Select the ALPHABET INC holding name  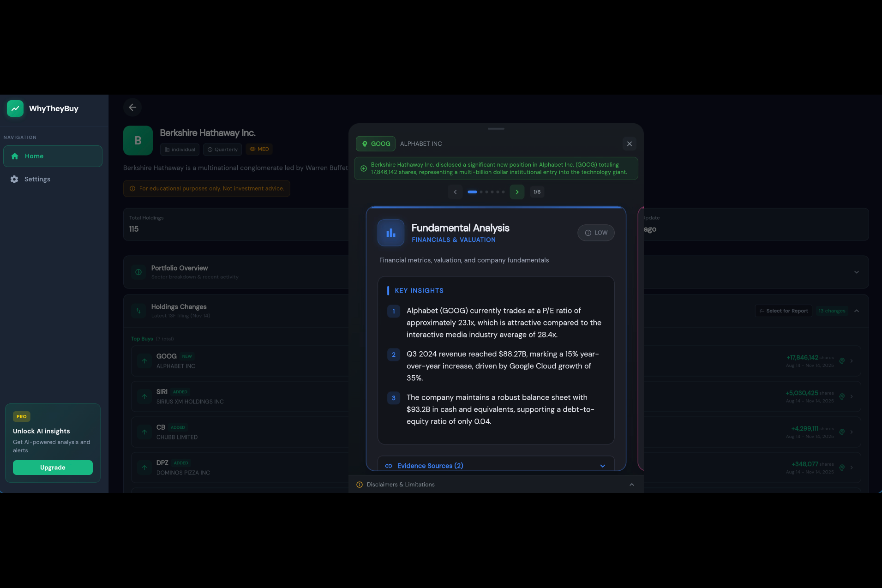pos(176,366)
